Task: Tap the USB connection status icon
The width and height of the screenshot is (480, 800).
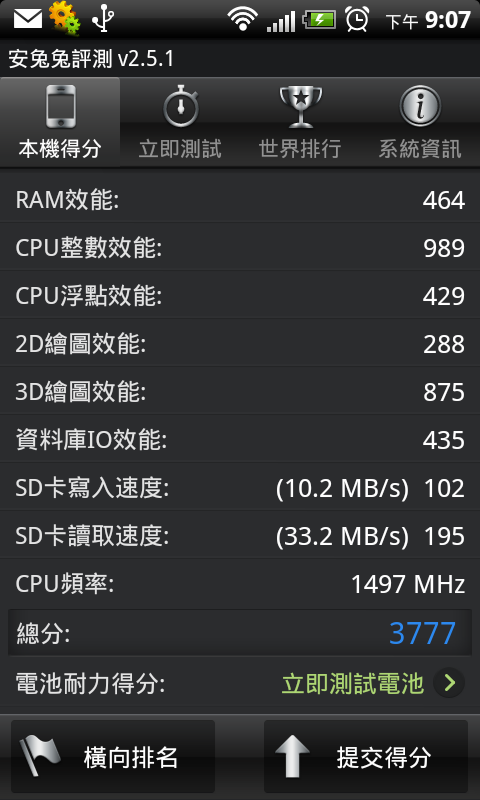Action: 103,19
